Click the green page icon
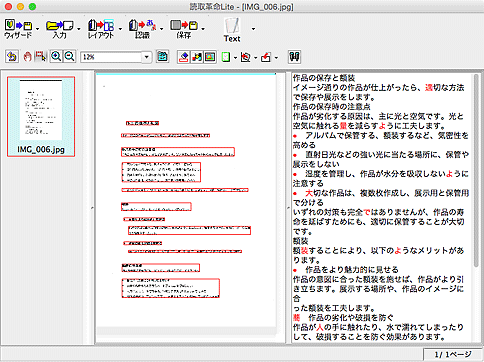 coord(226,57)
